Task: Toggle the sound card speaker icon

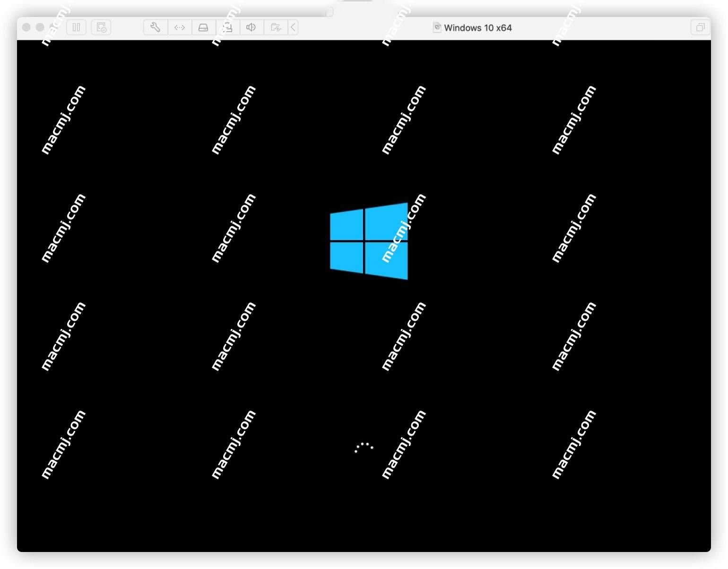Action: point(251,27)
